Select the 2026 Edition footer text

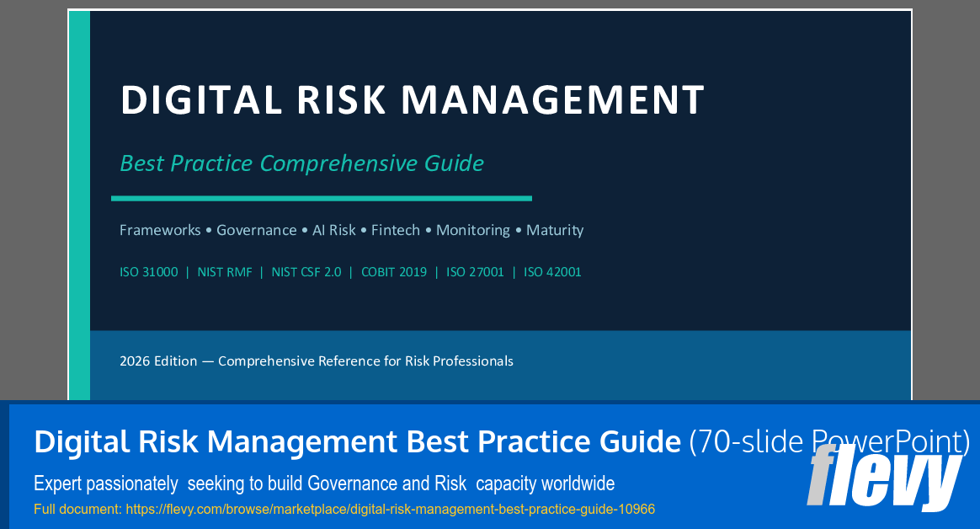coord(317,361)
